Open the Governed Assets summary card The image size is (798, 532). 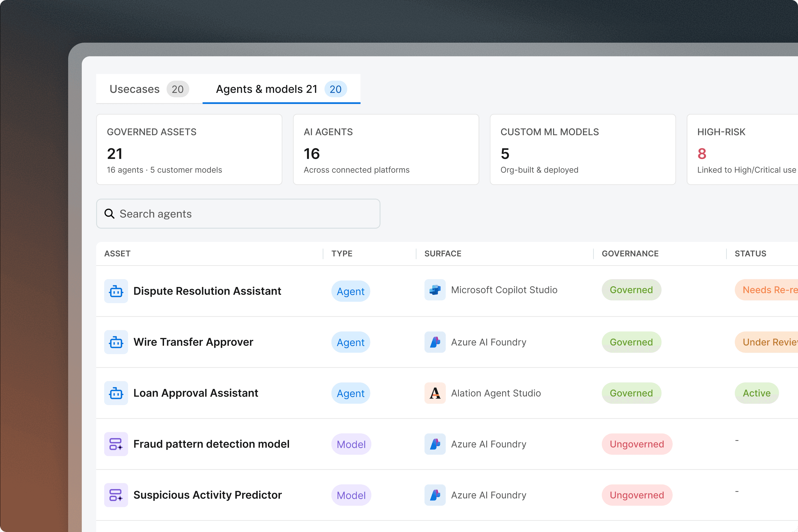point(189,150)
